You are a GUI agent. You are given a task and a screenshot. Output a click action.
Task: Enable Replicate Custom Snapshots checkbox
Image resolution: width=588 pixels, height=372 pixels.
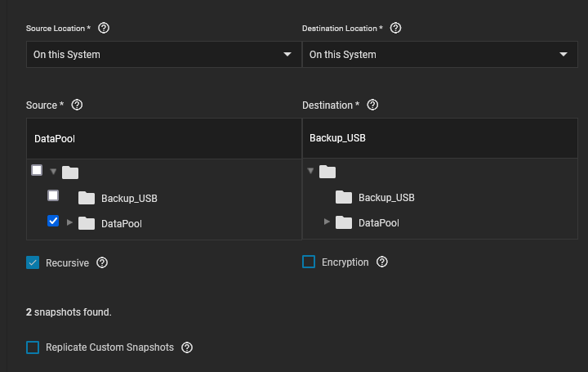point(33,347)
